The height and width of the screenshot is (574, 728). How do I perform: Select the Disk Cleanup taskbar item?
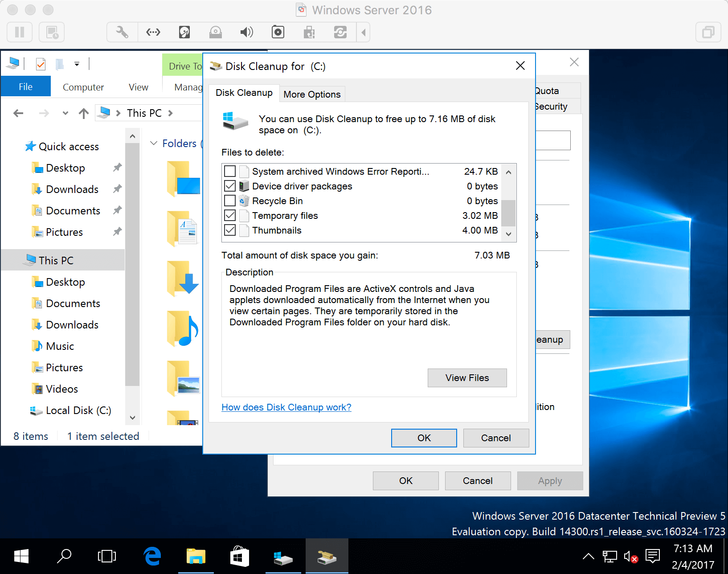point(327,556)
